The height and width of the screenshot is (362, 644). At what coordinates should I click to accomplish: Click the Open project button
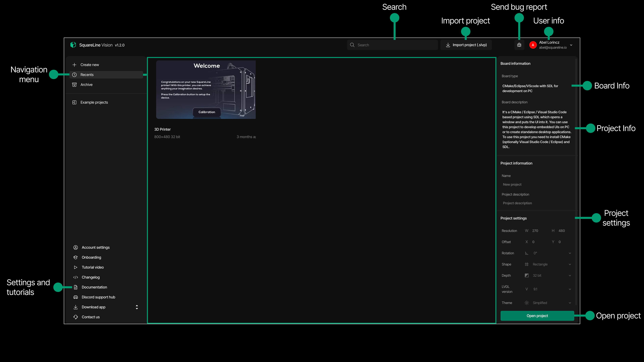click(x=537, y=316)
